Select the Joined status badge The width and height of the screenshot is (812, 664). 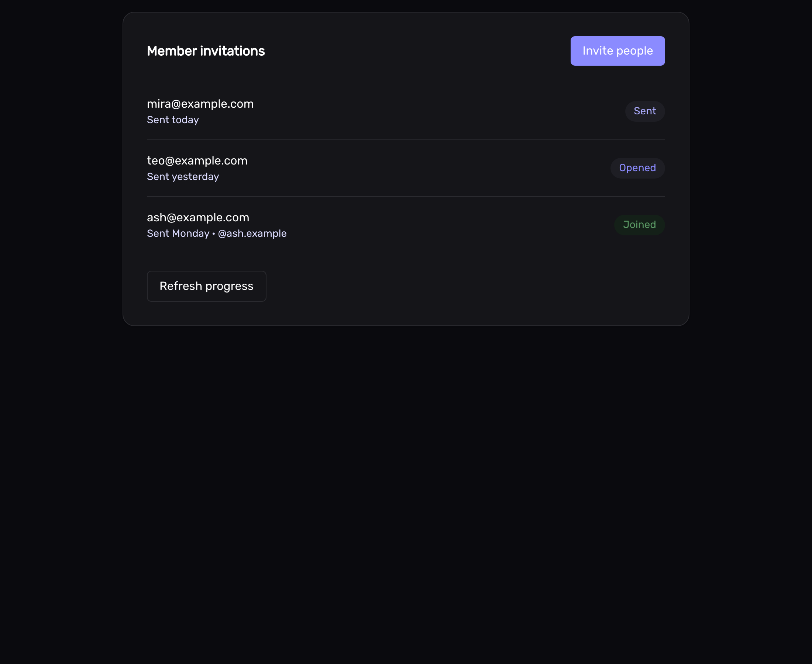[x=639, y=225]
